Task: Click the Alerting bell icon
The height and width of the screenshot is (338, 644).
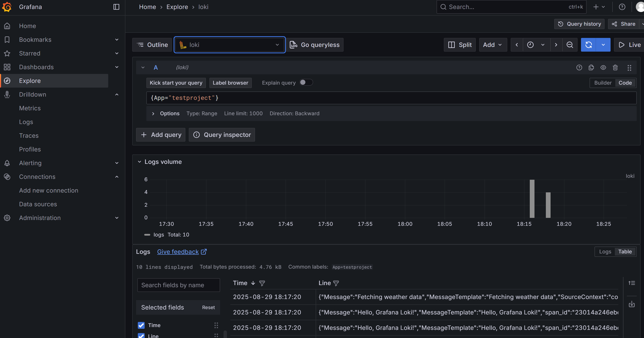Action: pos(7,163)
